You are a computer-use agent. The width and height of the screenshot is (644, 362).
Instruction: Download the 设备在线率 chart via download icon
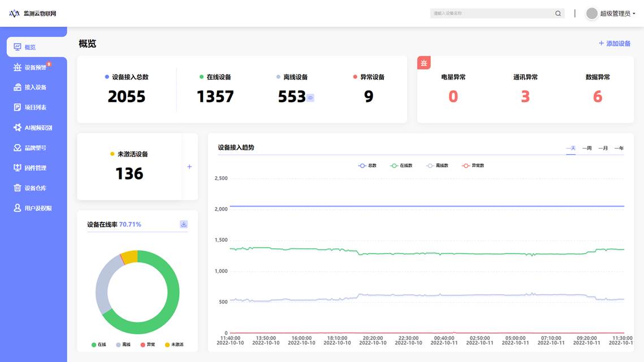tap(184, 224)
